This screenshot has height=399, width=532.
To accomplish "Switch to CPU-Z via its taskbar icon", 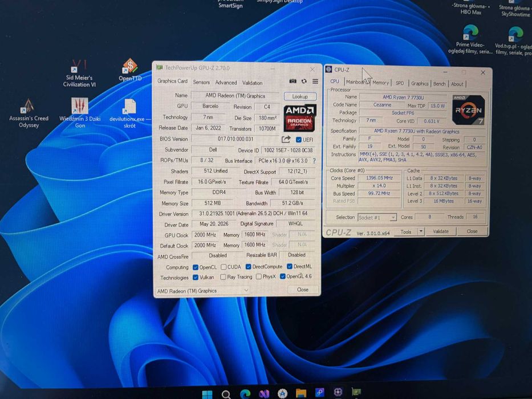I will pos(338,392).
